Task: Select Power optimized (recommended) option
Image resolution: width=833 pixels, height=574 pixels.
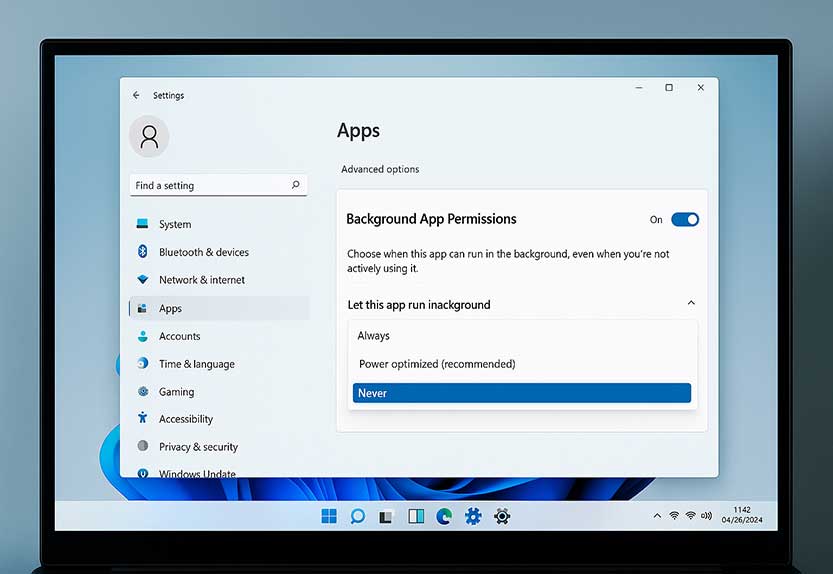Action: tap(522, 364)
